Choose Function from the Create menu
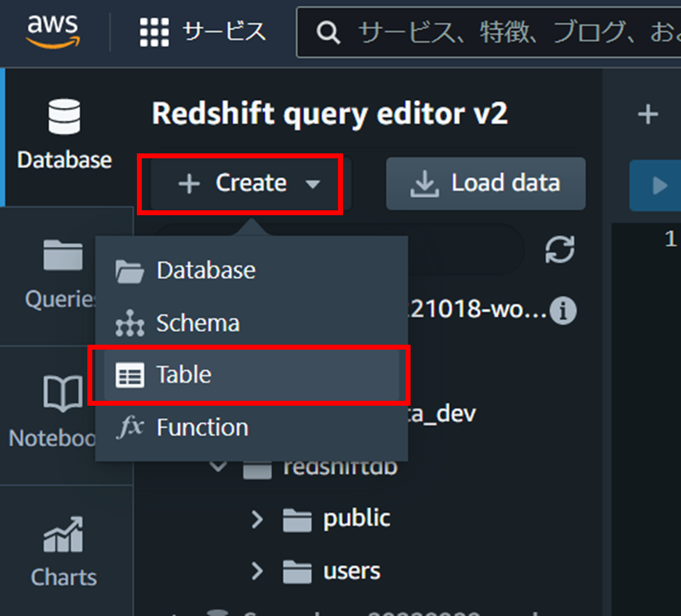This screenshot has height=616, width=681. pyautogui.click(x=251, y=427)
